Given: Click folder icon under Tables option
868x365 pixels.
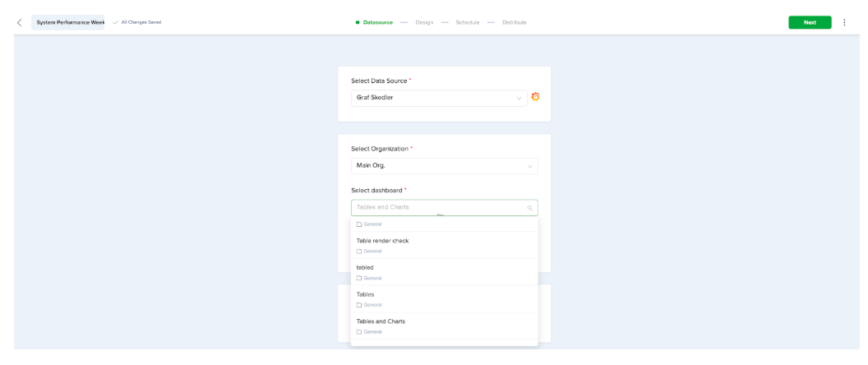Looking at the screenshot, I should click(x=359, y=305).
